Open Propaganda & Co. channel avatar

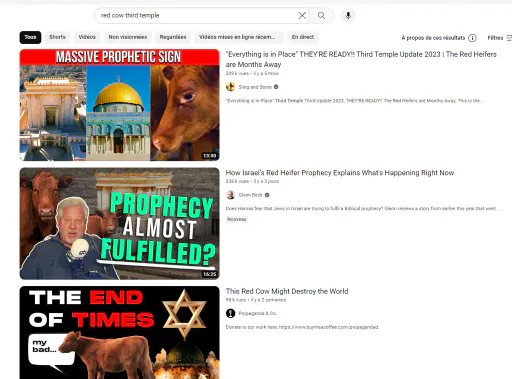230,313
